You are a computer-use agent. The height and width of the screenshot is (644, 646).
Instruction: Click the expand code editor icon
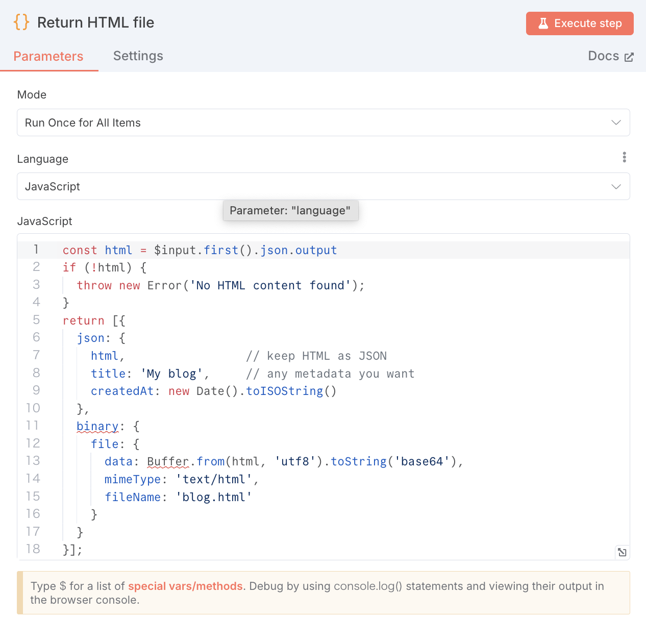click(x=622, y=552)
